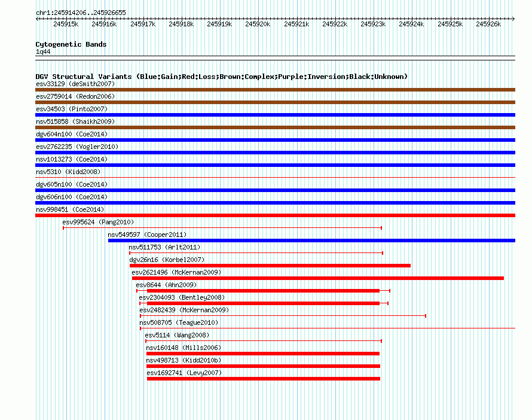Click the nsv160148 (Mills2006) label
This screenshot has height=420, width=532.
184,348
